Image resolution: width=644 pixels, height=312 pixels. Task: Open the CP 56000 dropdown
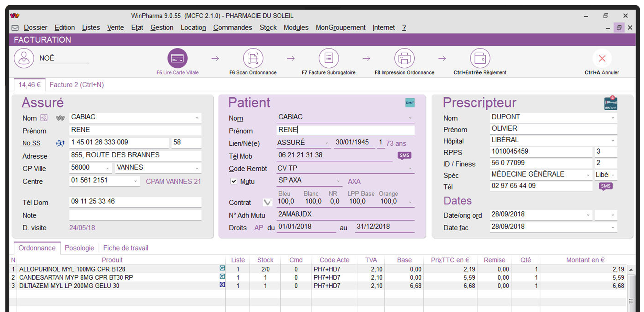click(108, 168)
